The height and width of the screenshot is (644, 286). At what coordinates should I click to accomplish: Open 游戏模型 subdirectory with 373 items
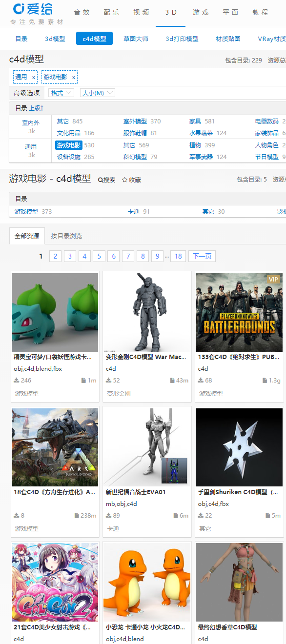26,211
